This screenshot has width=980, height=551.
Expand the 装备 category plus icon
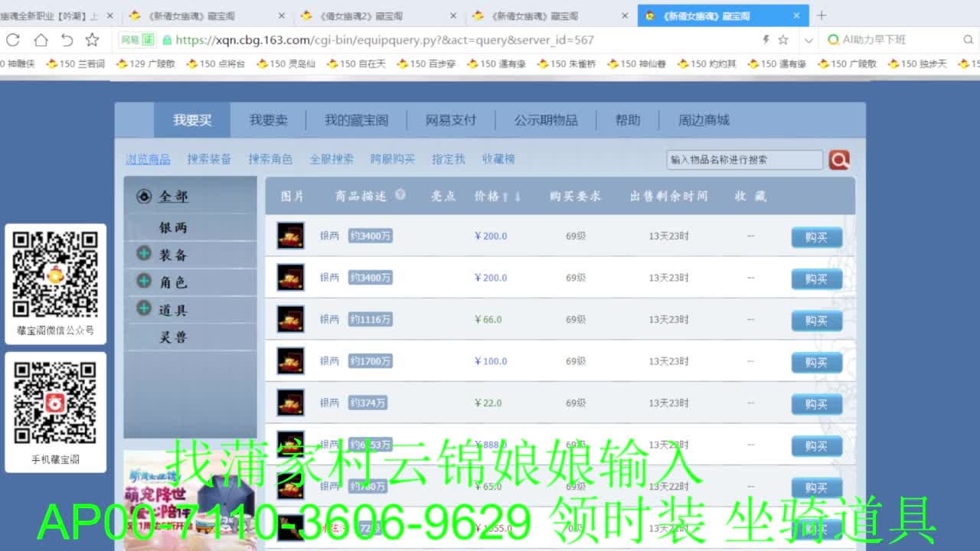[143, 253]
